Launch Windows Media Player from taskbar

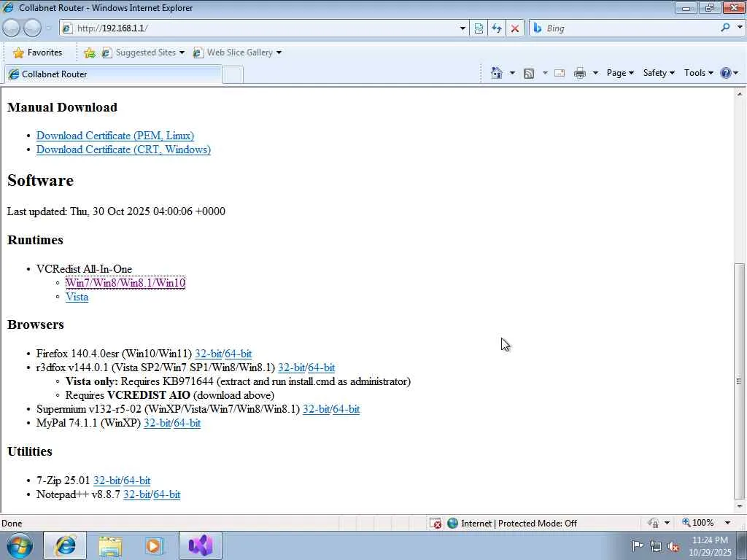click(x=154, y=545)
